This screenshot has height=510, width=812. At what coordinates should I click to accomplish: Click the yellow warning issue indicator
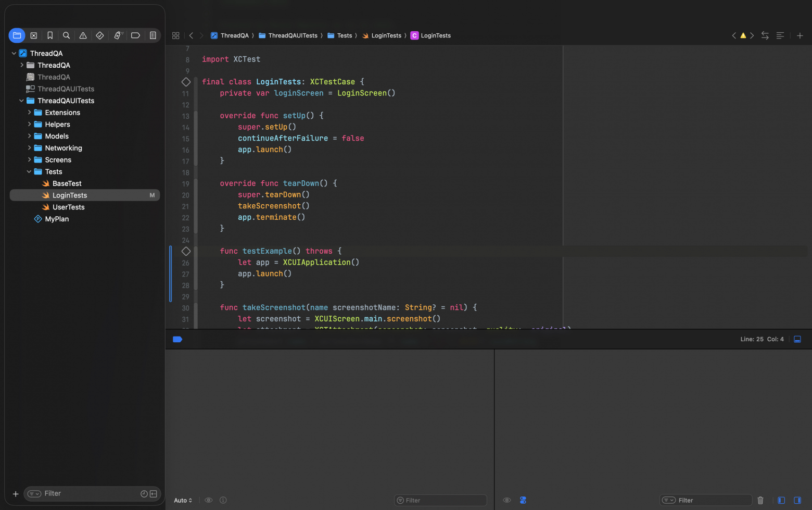(743, 35)
